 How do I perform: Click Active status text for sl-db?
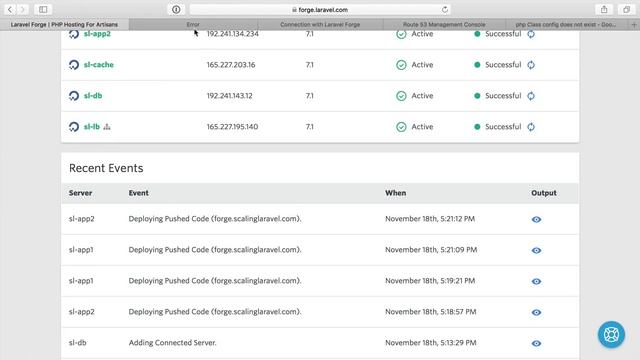click(x=422, y=96)
